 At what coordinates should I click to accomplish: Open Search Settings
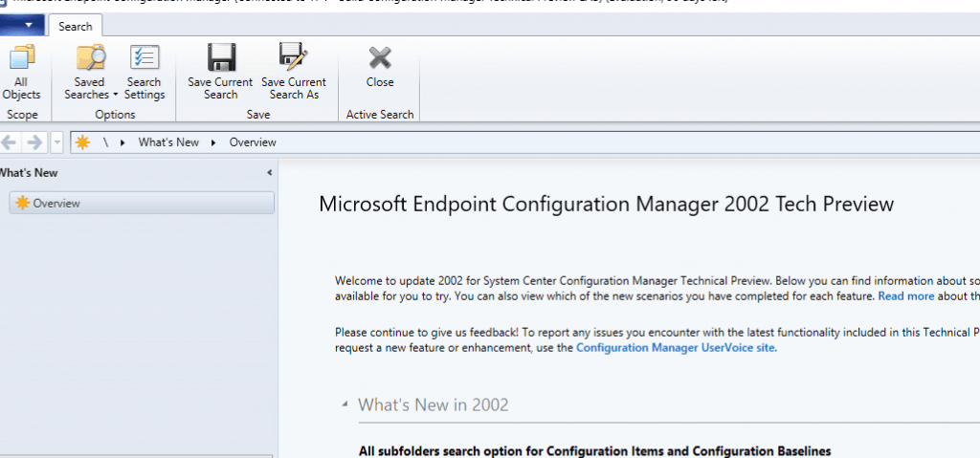[x=145, y=73]
